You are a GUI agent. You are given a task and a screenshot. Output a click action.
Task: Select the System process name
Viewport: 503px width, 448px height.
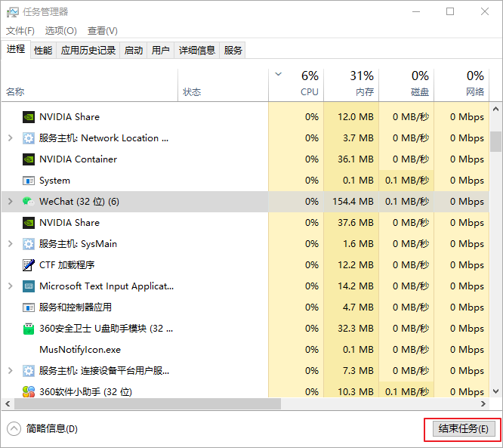click(54, 181)
